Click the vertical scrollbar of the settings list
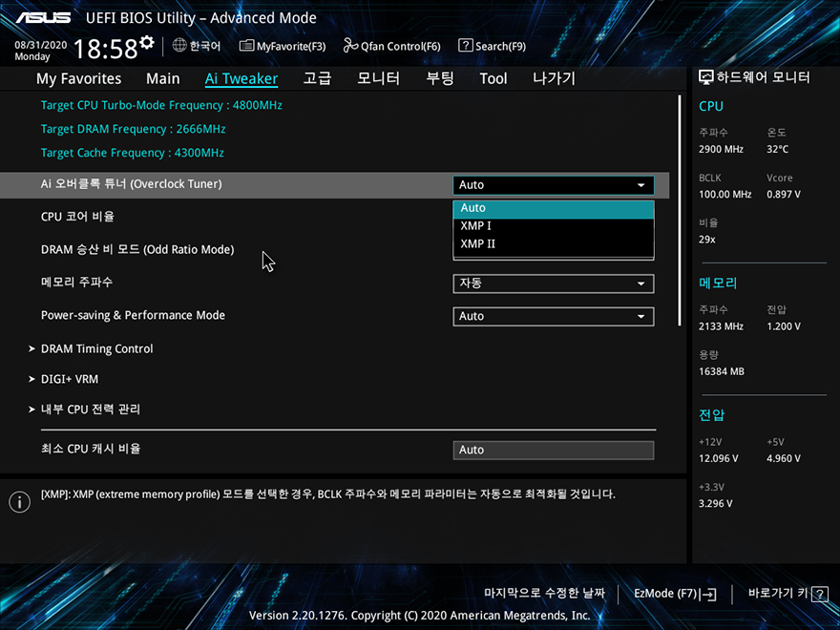 pyautogui.click(x=680, y=210)
